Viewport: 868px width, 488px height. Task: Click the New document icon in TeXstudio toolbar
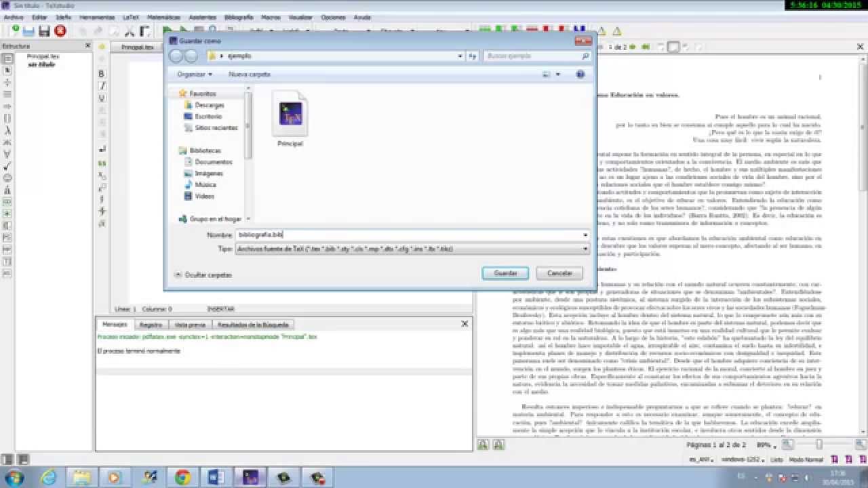pyautogui.click(x=14, y=30)
